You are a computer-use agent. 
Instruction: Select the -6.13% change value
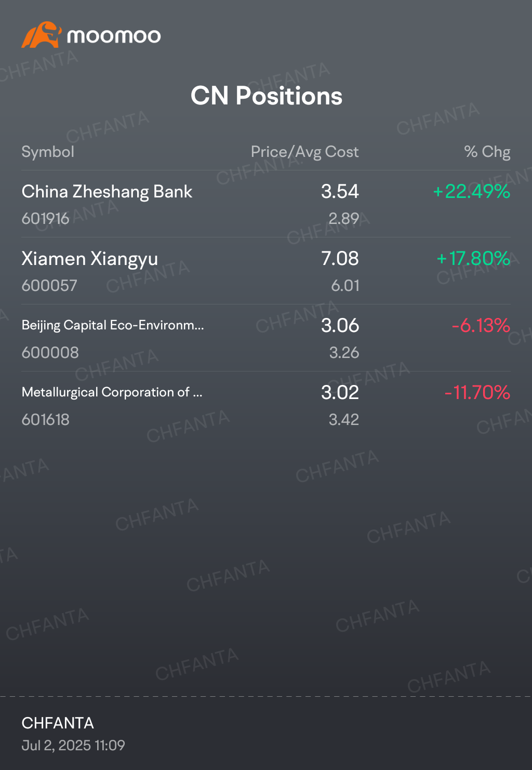point(481,326)
